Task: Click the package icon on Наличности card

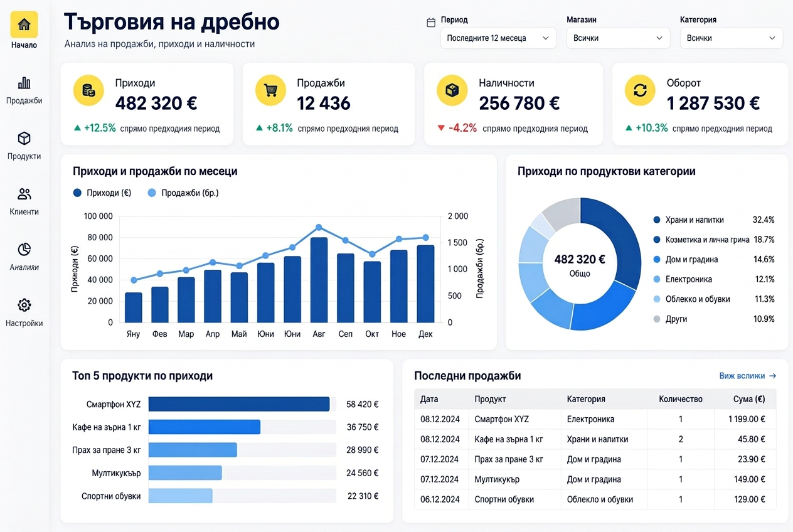Action: point(452,90)
